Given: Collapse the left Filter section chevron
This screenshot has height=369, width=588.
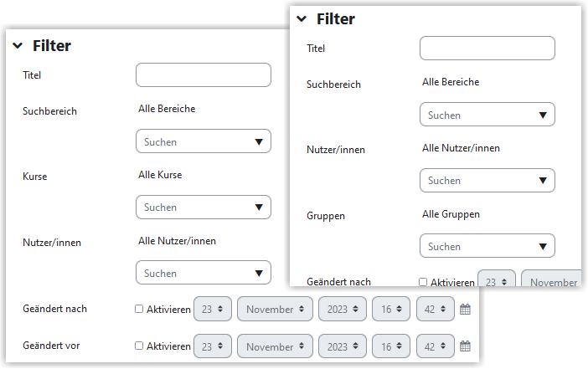Looking at the screenshot, I should point(18,46).
